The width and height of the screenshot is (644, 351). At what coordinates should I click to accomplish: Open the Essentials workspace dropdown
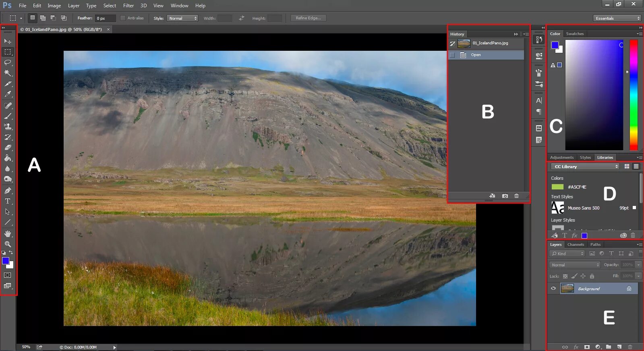(617, 18)
